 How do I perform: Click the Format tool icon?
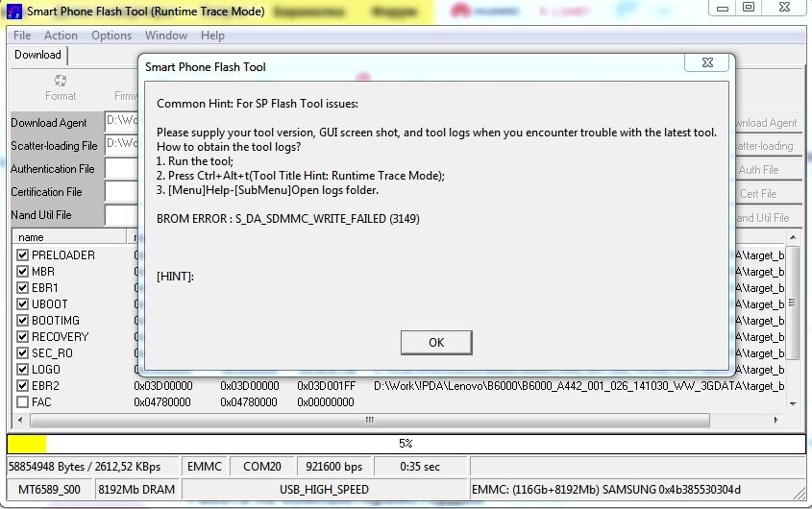coord(61,81)
